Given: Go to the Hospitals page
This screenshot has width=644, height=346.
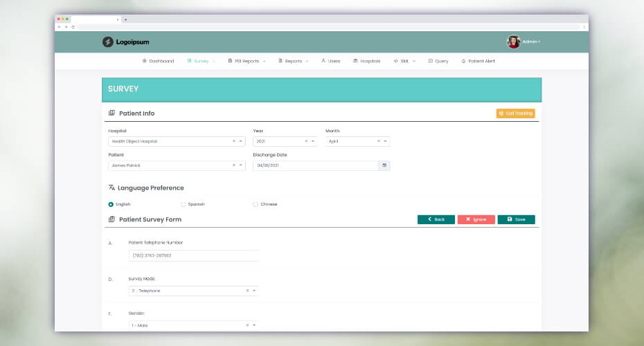Looking at the screenshot, I should pyautogui.click(x=367, y=61).
